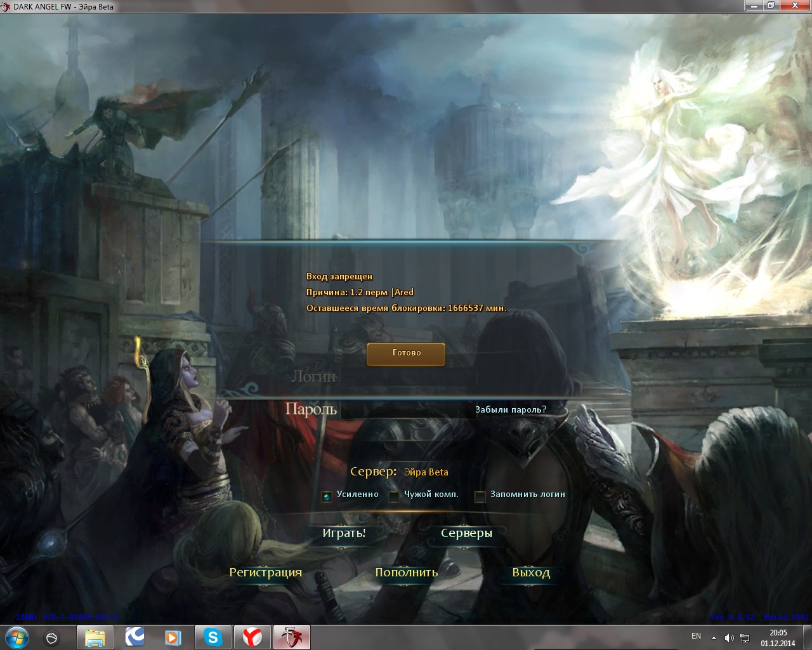The height and width of the screenshot is (650, 812).
Task: Open the Windows Start menu
Action: (18, 637)
